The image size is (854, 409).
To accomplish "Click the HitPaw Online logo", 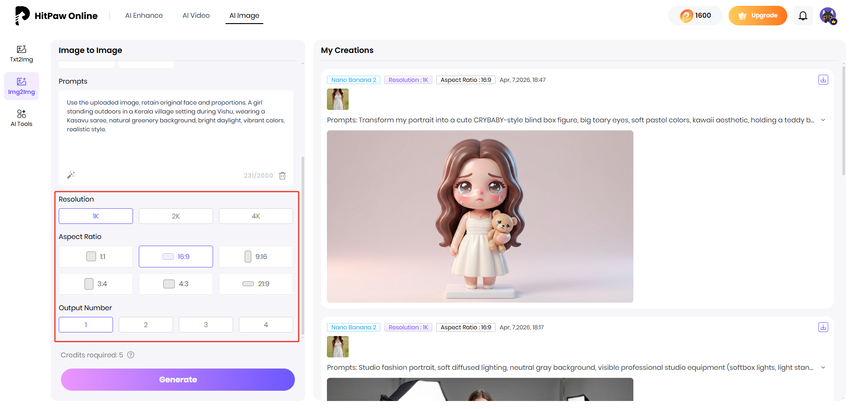I will tap(58, 16).
